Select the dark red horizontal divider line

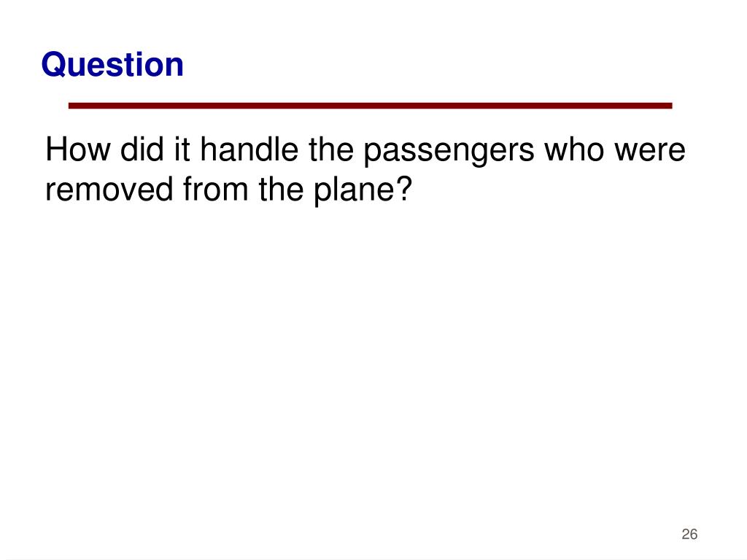pos(370,106)
